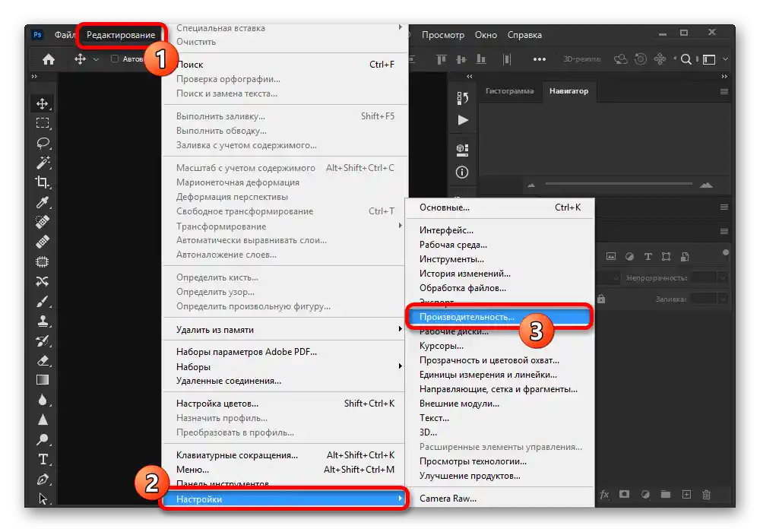Open the Move tool preset dropdown arrow
This screenshot has width=760, height=532.
pyautogui.click(x=96, y=59)
